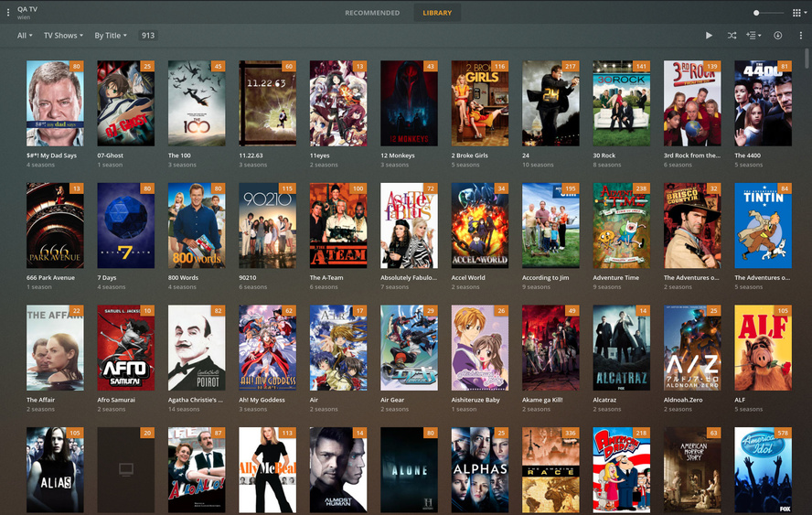Open the grid view mode selector
The width and height of the screenshot is (812, 515).
pos(799,13)
